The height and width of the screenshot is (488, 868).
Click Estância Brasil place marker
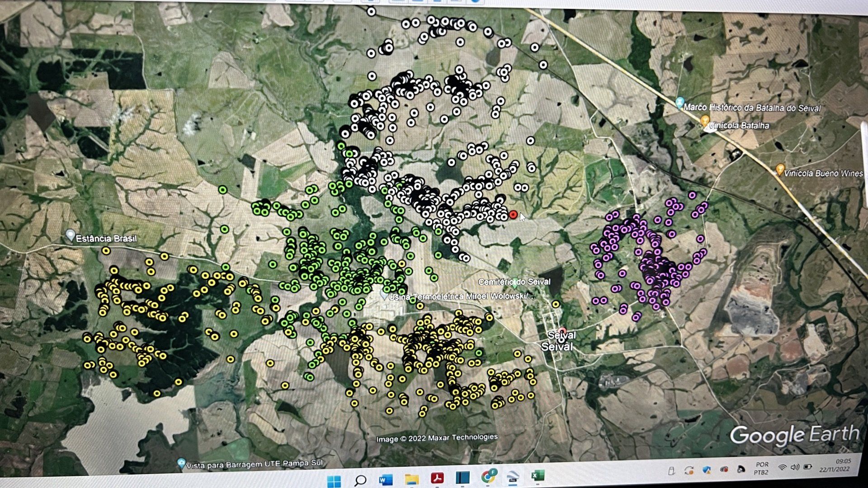click(x=71, y=235)
